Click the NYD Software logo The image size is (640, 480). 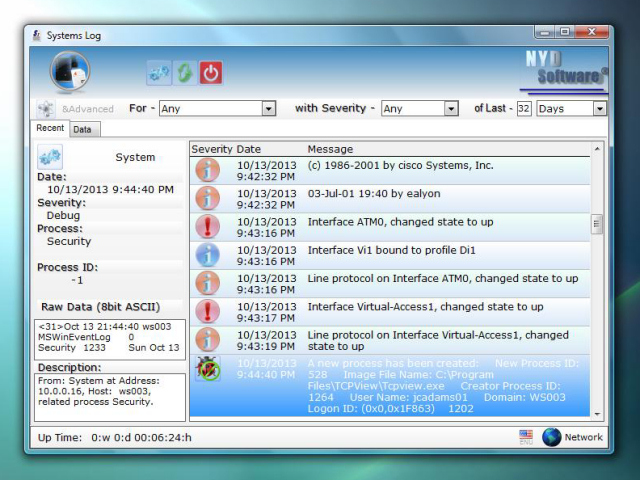[x=565, y=72]
